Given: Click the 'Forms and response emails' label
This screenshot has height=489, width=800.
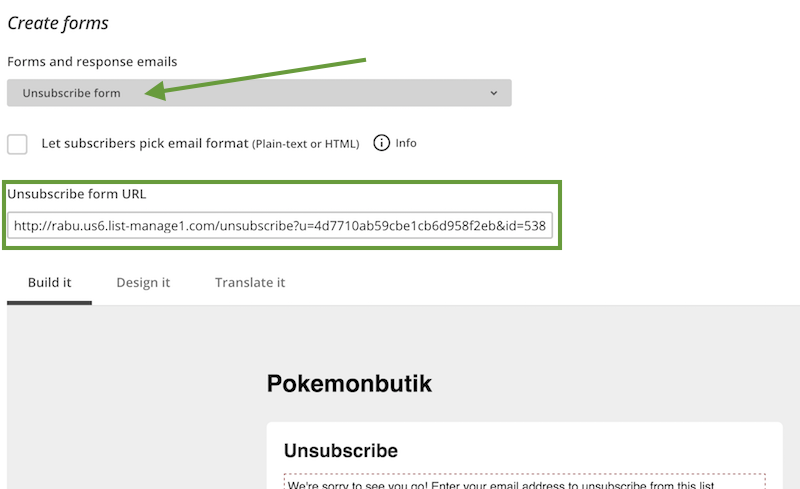Looking at the screenshot, I should [x=92, y=62].
